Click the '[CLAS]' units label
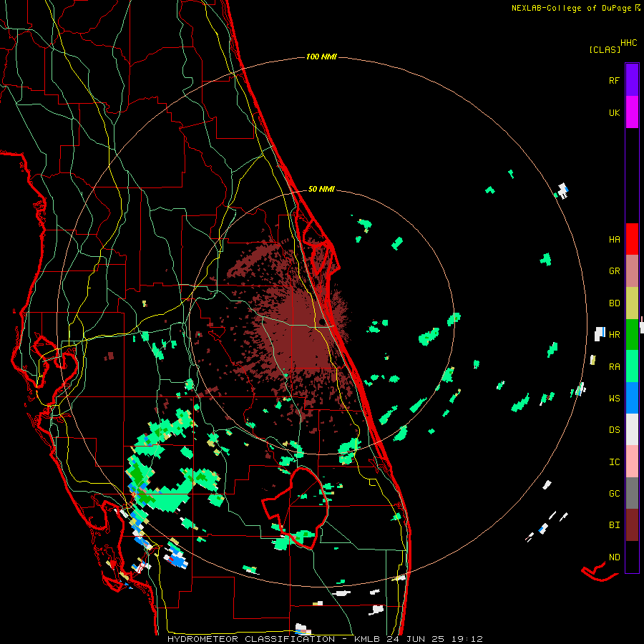The height and width of the screenshot is (644, 644). tap(604, 49)
